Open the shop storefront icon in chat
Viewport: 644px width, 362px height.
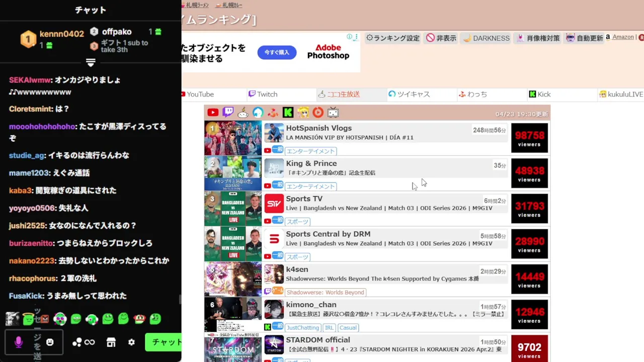point(111,342)
